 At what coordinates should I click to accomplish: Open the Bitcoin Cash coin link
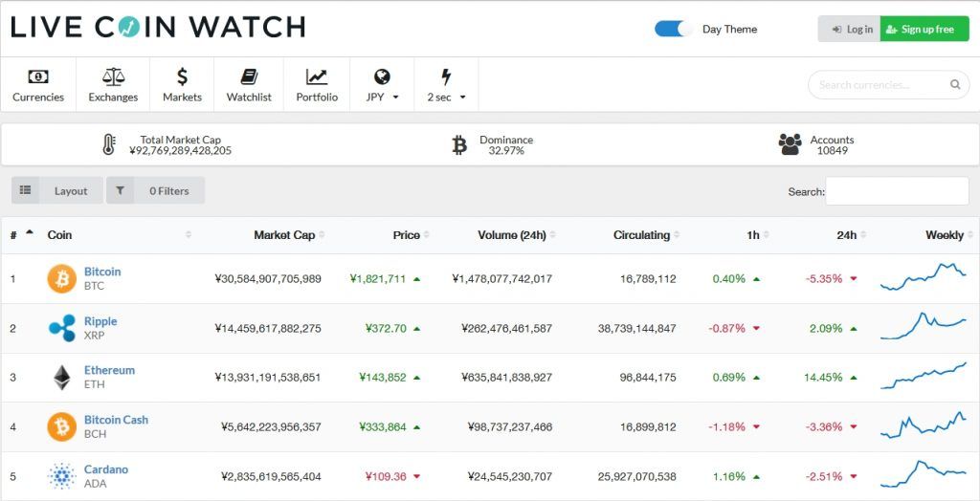(116, 420)
